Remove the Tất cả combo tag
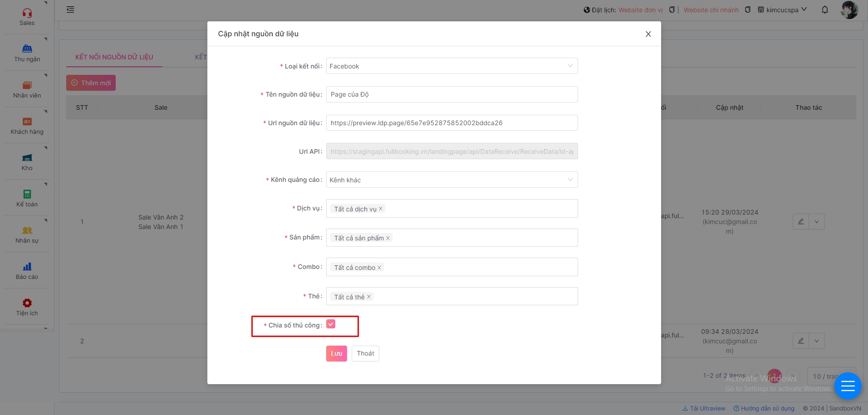The image size is (868, 415). pos(379,268)
